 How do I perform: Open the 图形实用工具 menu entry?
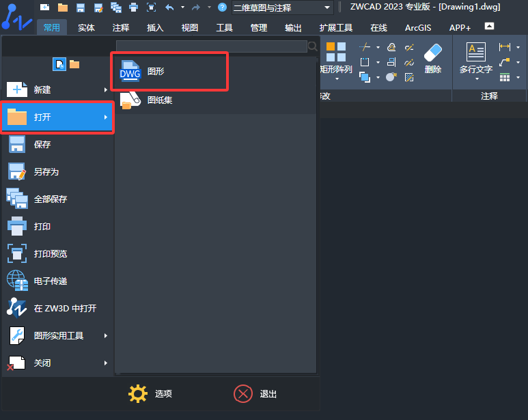point(57,335)
